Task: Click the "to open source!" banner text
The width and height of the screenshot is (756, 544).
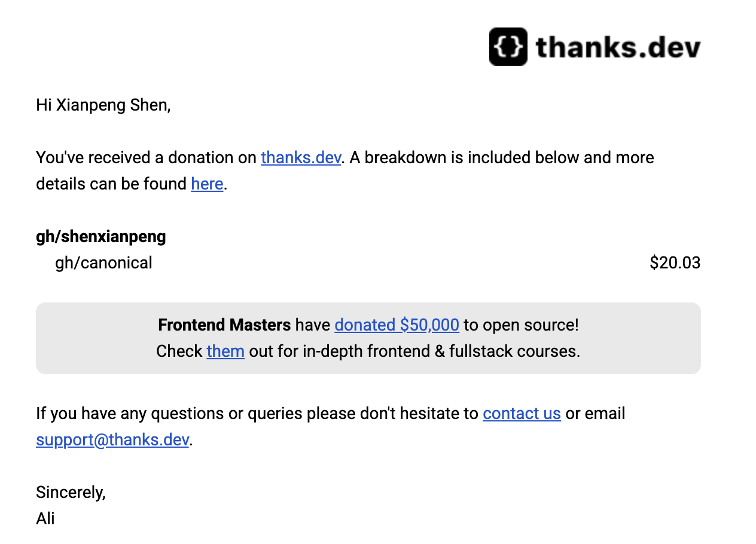Action: 521,325
